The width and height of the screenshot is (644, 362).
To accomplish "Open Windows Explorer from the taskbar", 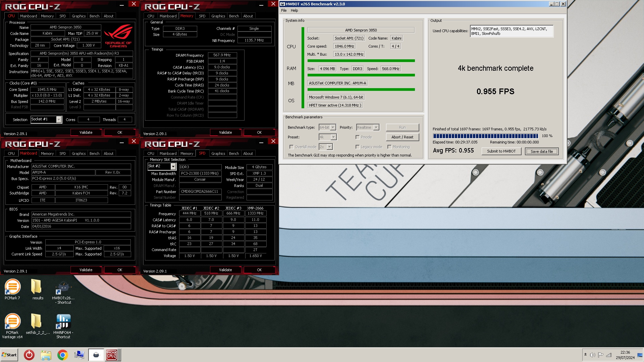I will point(46,355).
